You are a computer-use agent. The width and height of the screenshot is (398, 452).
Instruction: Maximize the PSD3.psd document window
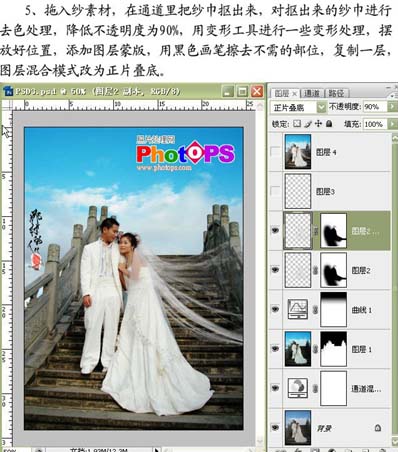(242, 91)
